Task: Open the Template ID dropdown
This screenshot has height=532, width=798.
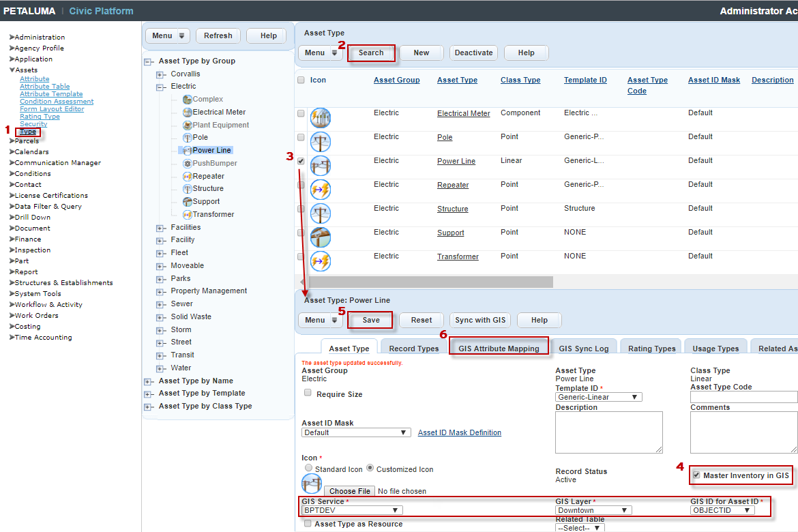Action: [598, 397]
